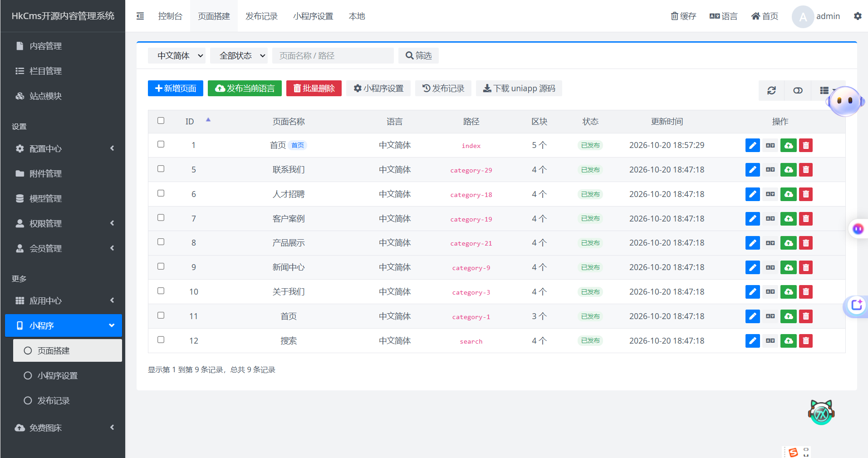Click the refresh table icon
The image size is (868, 458).
point(771,90)
